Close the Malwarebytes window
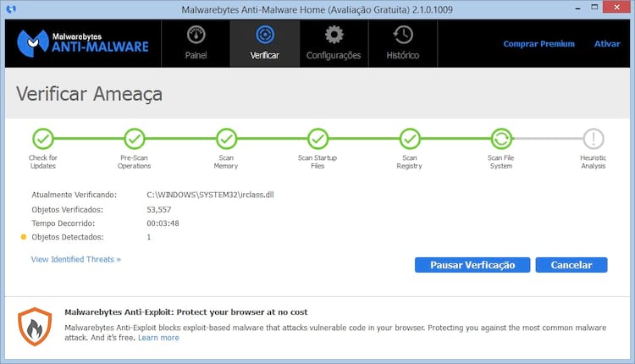The width and height of the screenshot is (635, 364). [x=616, y=7]
